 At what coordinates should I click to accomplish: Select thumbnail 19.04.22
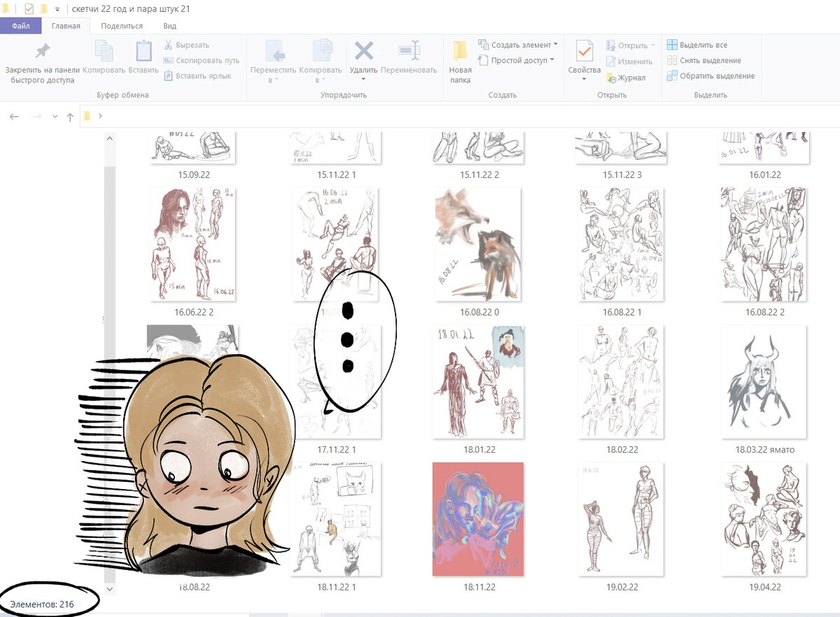[x=765, y=520]
